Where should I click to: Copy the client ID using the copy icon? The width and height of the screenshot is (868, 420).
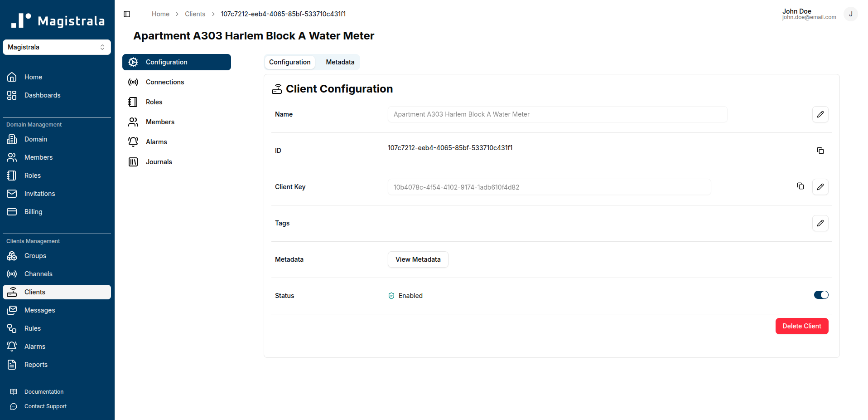820,151
